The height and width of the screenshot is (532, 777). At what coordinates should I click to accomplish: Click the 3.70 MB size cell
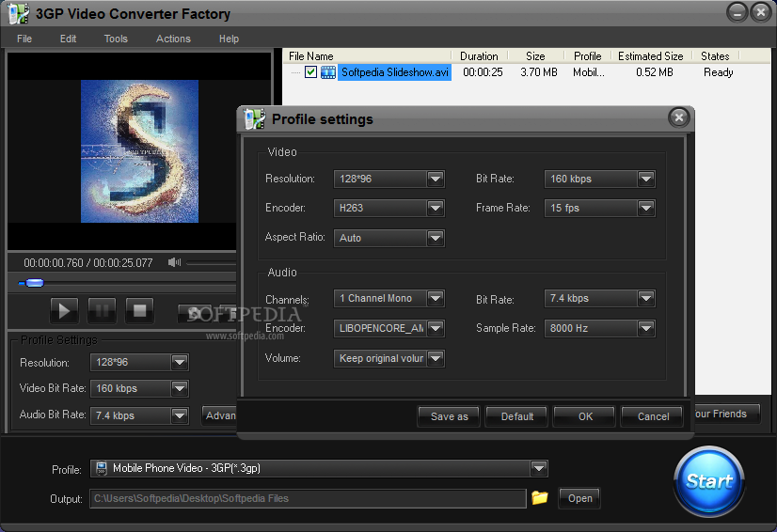pos(539,72)
